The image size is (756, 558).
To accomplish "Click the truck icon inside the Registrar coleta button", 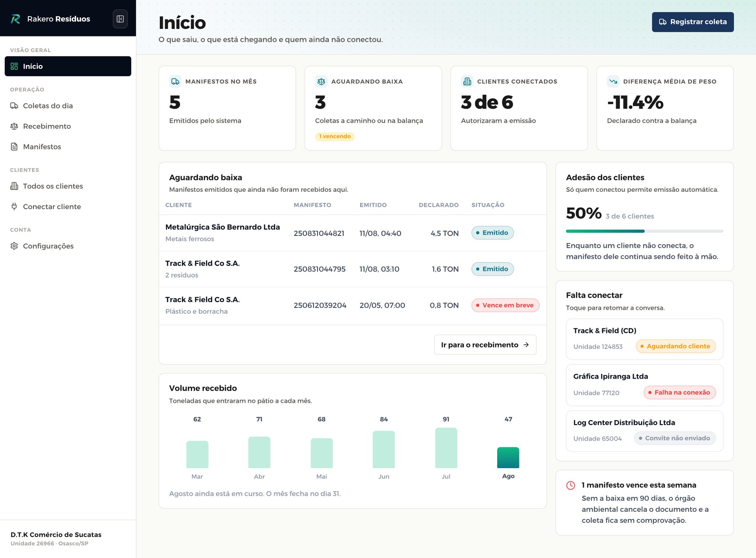I will [x=663, y=22].
